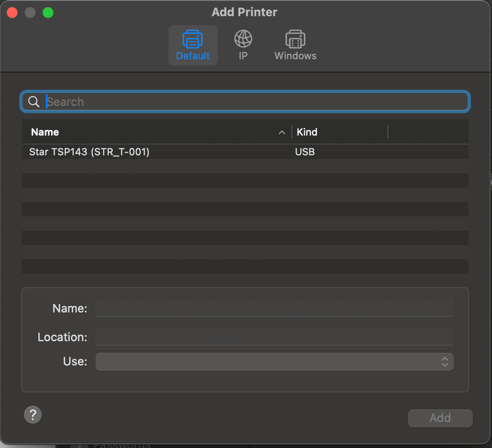This screenshot has width=492, height=448.
Task: Sort the list by Kind column header
Action: tap(307, 132)
